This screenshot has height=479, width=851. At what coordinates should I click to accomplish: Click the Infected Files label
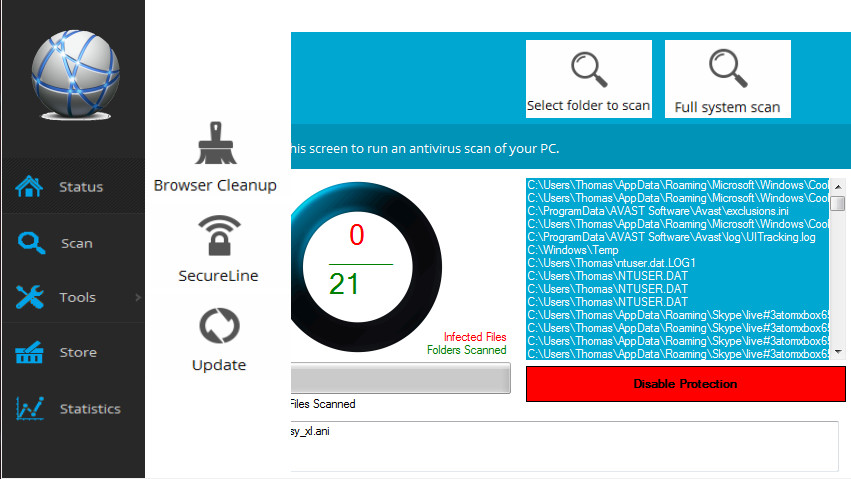click(475, 337)
